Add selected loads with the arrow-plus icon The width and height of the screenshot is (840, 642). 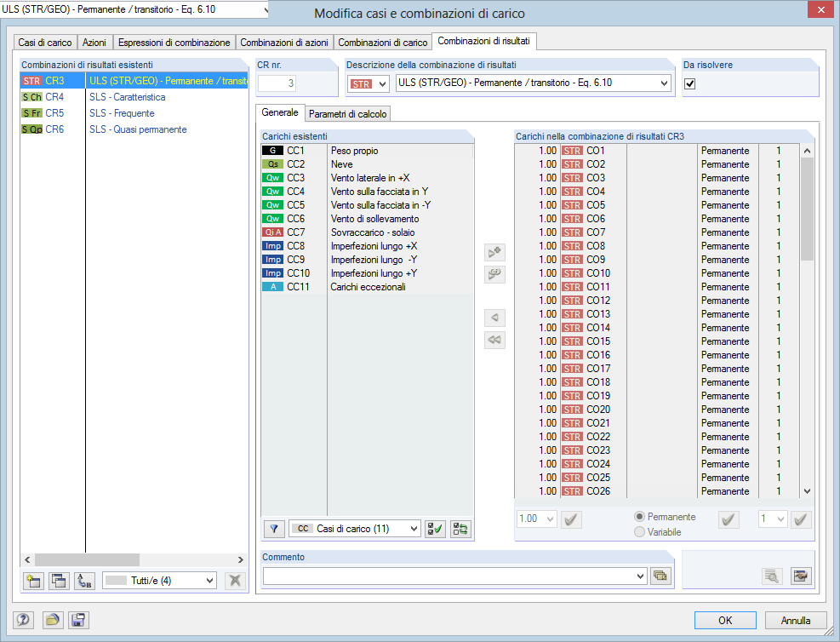494,252
